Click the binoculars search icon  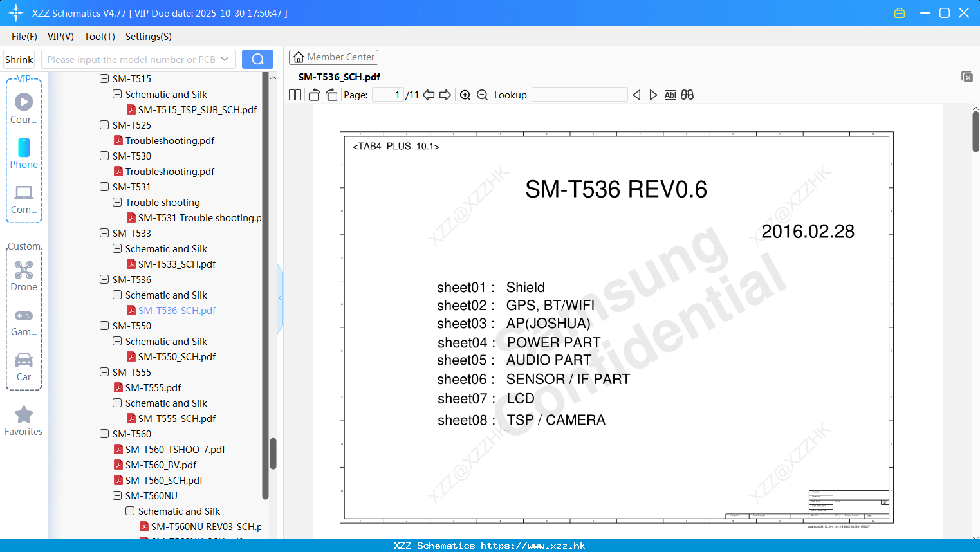687,95
